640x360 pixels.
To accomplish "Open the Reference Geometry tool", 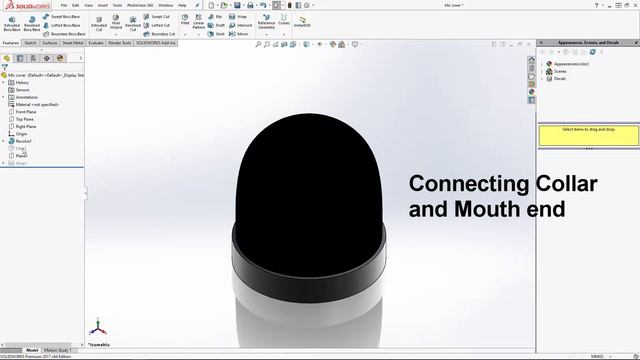I will coord(266,22).
